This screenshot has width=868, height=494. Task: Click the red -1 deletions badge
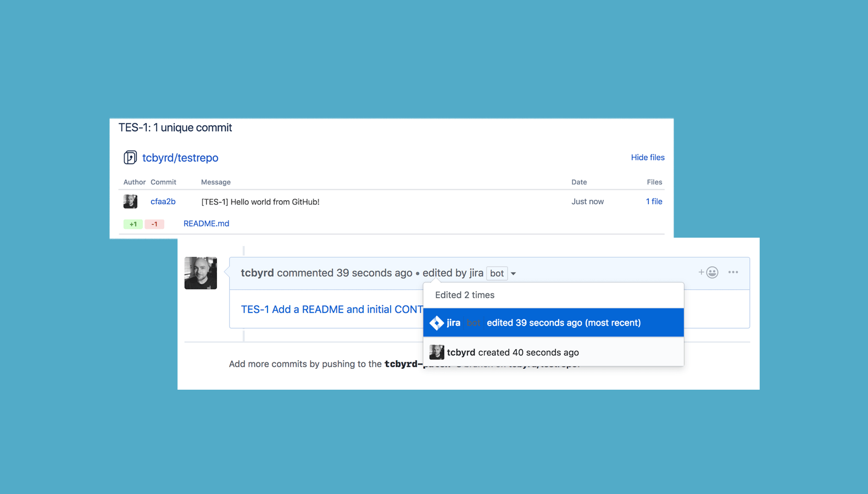click(x=154, y=224)
